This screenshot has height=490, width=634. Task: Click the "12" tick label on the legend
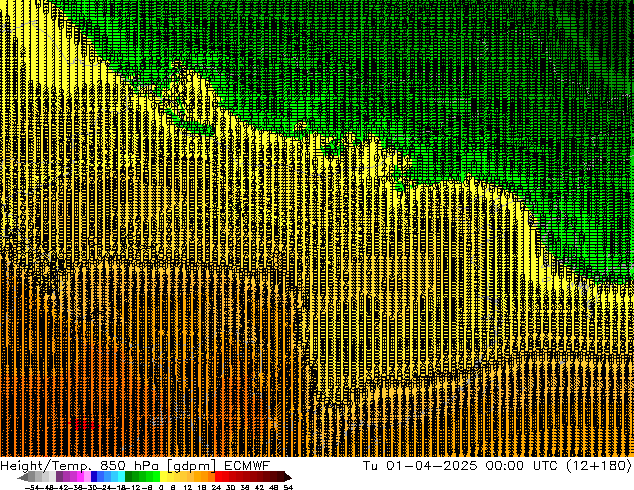[x=188, y=487]
